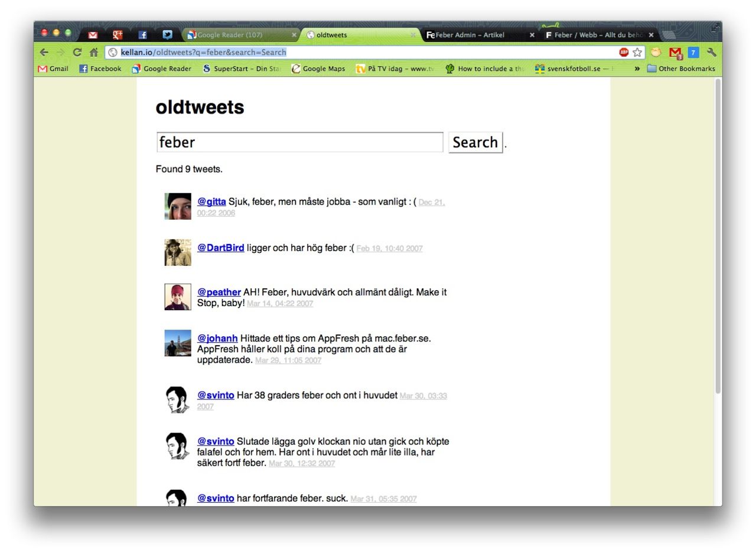Click the Gmail checker extension icon
Screen dimensions: 756x553
pos(675,53)
